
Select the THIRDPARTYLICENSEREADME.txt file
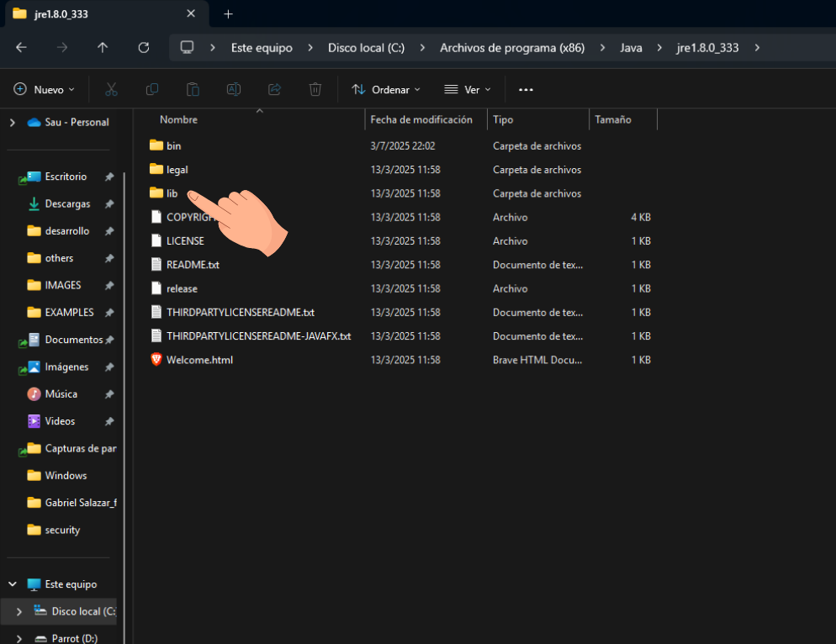[241, 313]
